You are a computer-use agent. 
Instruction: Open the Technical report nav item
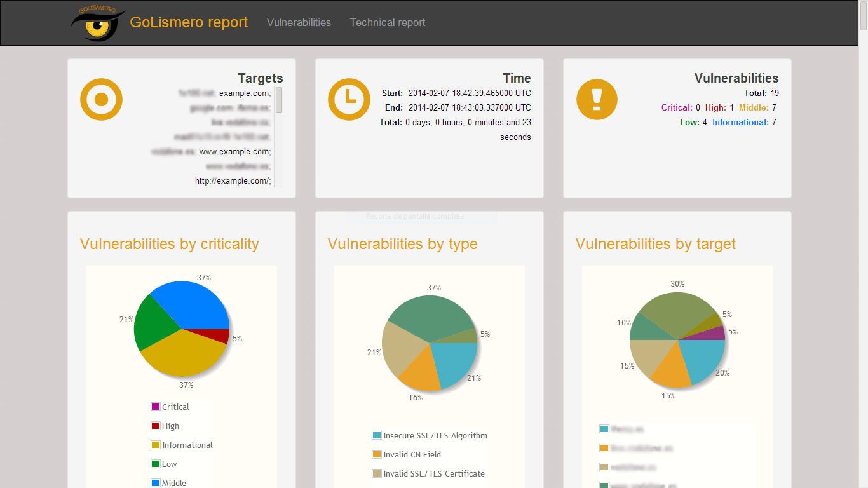pos(388,23)
